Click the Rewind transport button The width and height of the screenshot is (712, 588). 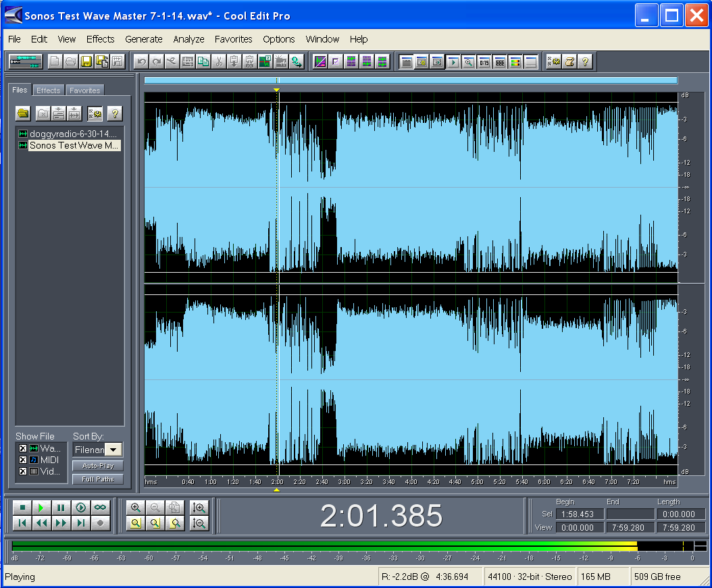(x=41, y=523)
